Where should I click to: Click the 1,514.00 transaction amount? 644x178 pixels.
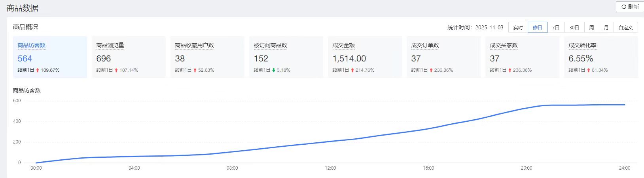[x=349, y=59]
